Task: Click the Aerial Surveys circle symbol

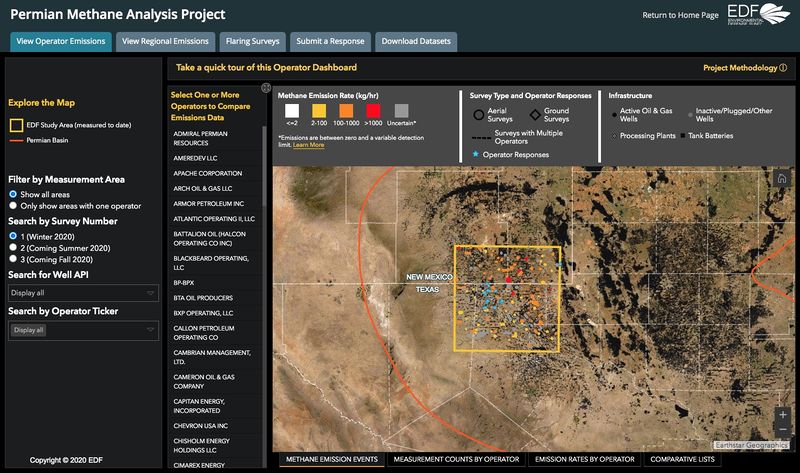Action: coord(479,114)
